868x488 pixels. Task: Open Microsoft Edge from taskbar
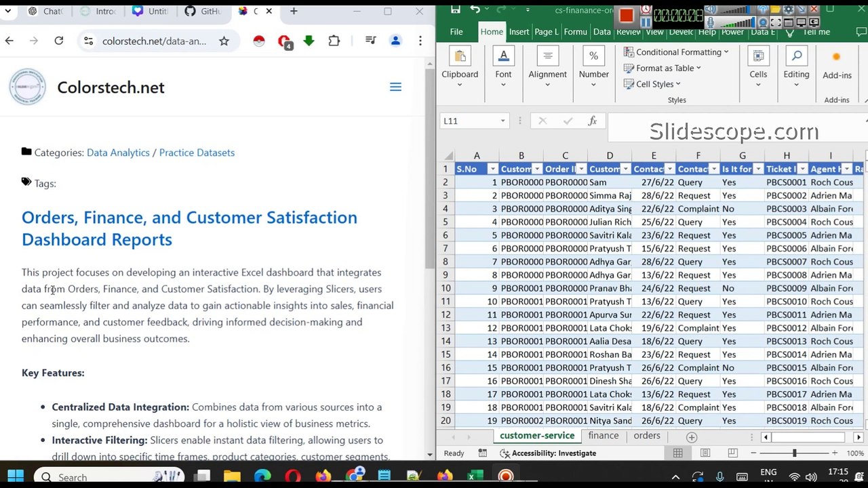tap(262, 476)
